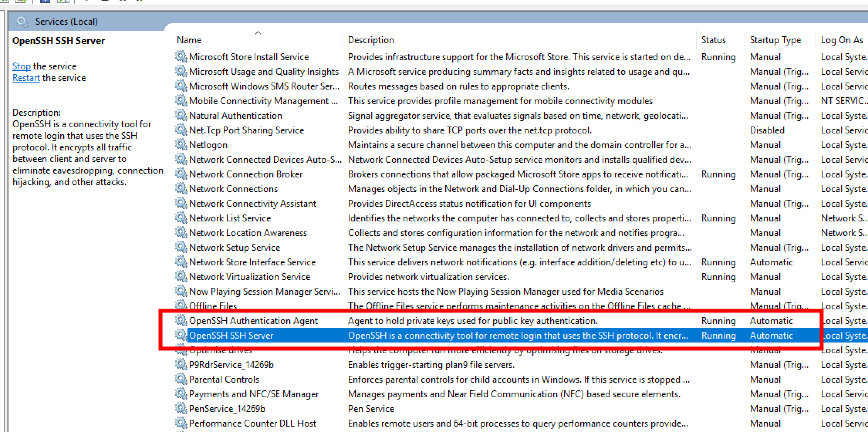Click the Description column header

[x=371, y=40]
